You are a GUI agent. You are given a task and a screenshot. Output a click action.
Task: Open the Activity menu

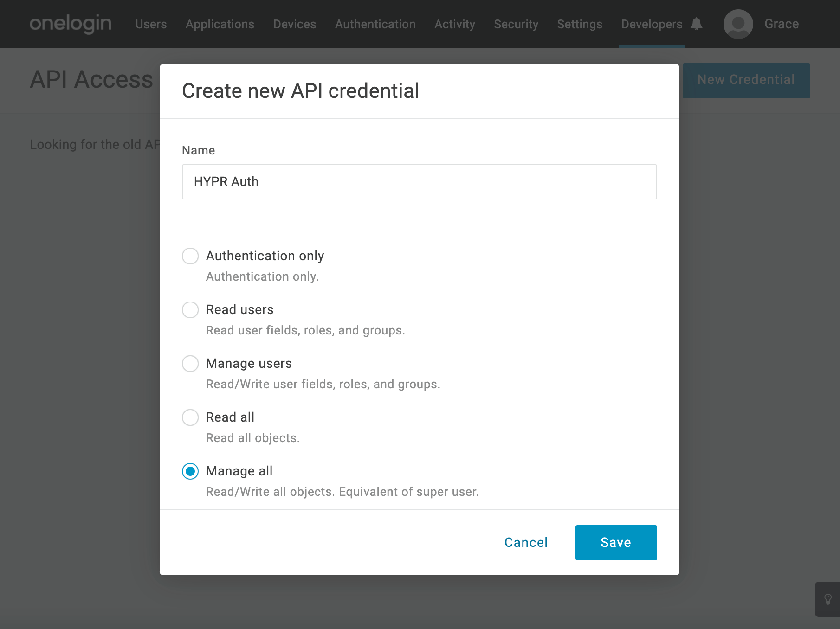pyautogui.click(x=455, y=24)
